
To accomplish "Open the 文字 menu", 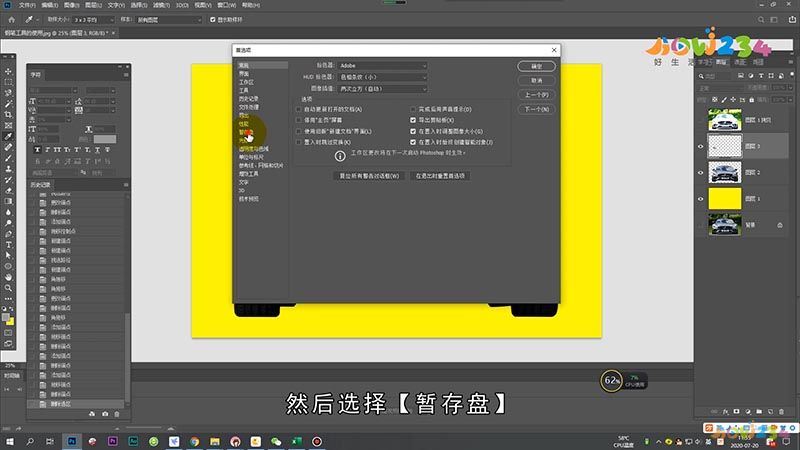I will [116, 5].
